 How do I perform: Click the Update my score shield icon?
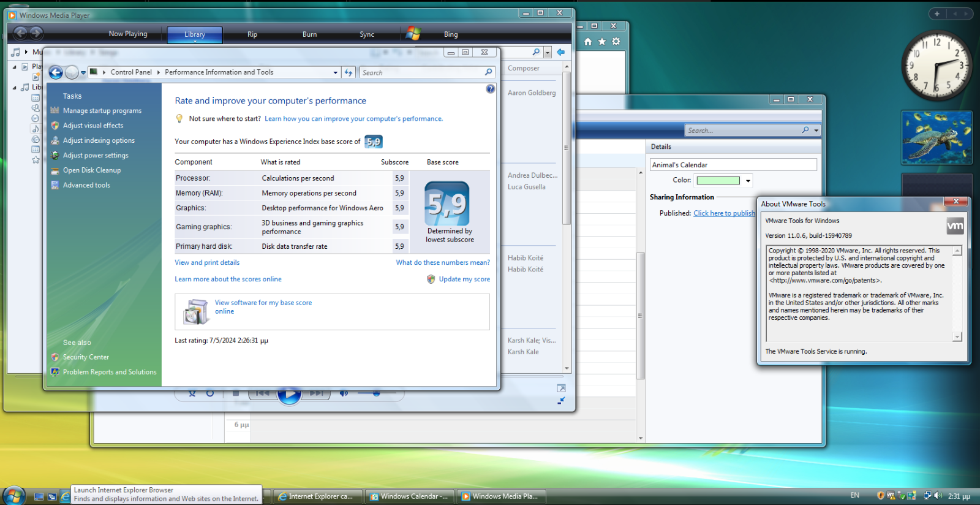(431, 279)
